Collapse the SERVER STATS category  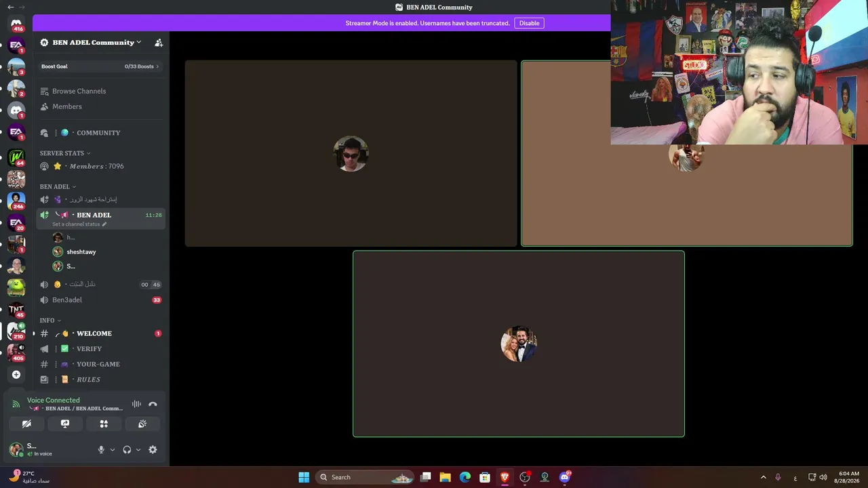click(x=65, y=153)
